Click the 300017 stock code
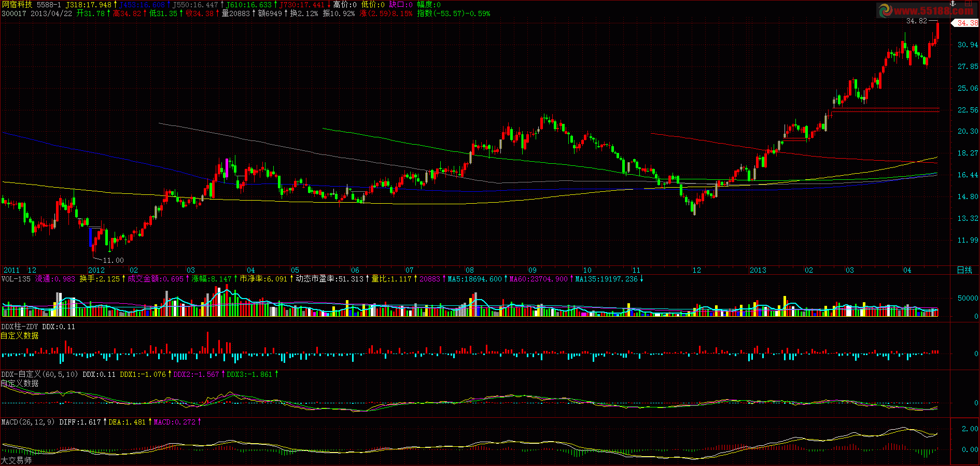 (14, 13)
